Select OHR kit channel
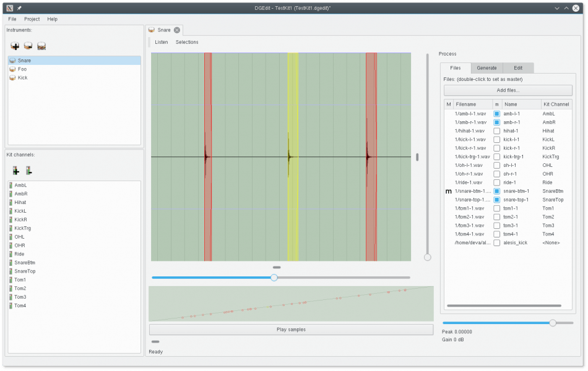Image resolution: width=588 pixels, height=371 pixels. (74, 245)
